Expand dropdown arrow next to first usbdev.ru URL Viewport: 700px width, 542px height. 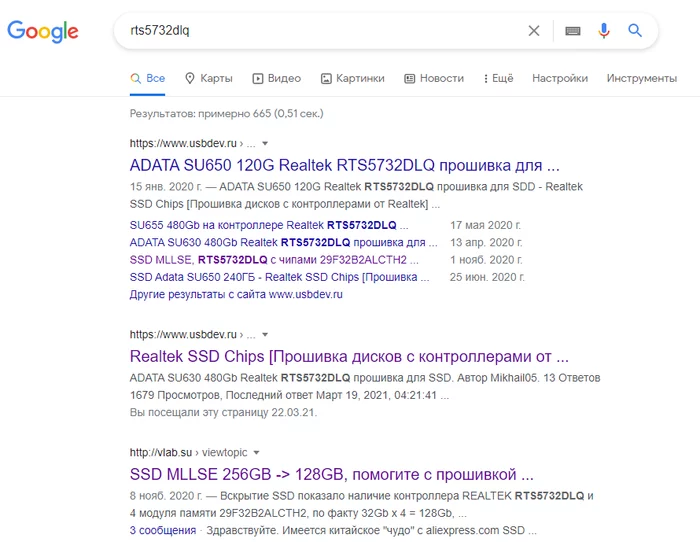(x=265, y=144)
